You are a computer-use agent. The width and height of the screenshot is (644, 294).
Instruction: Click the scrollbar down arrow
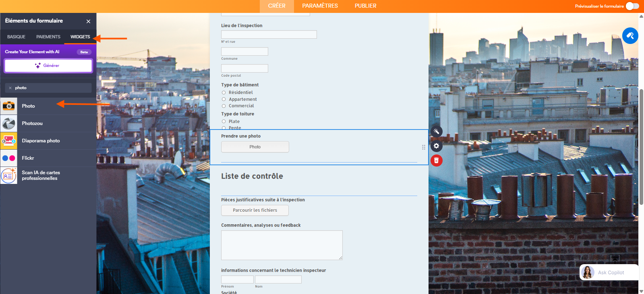[641, 291]
